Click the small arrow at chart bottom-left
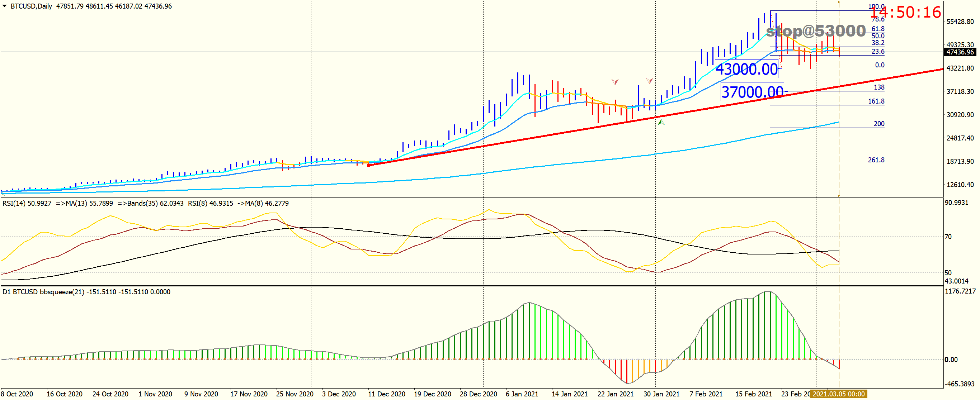Image resolution: width=980 pixels, height=400 pixels. pos(3,194)
